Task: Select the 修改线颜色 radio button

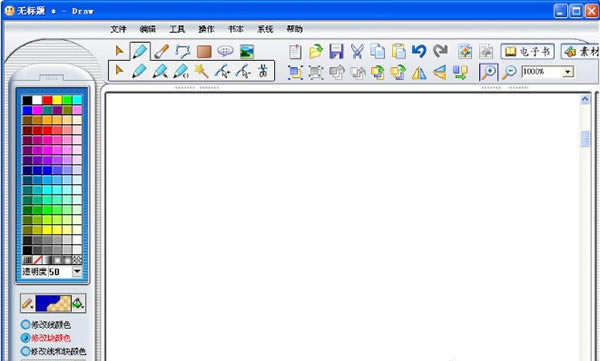Action: pos(25,325)
